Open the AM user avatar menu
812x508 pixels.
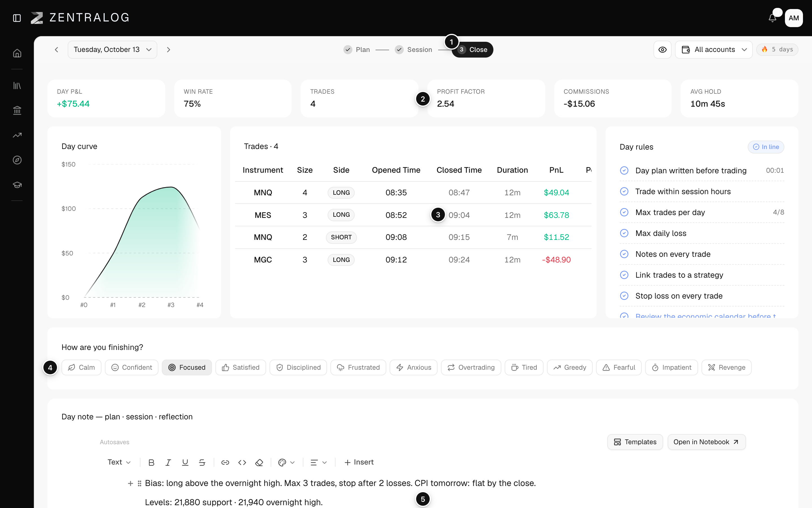pyautogui.click(x=794, y=18)
